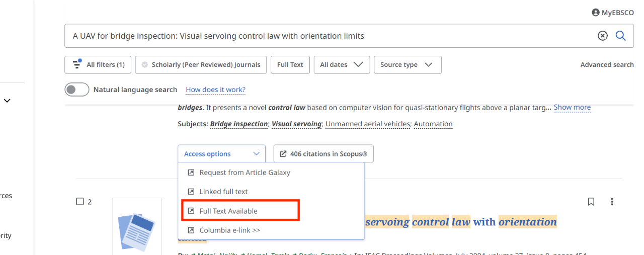Bookmark result 2 with the save icon

tap(591, 202)
